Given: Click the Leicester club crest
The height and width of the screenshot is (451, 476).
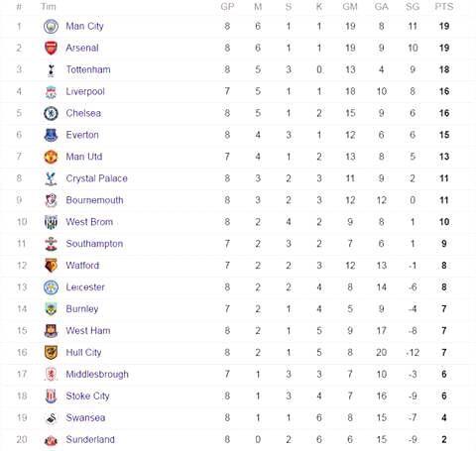Looking at the screenshot, I should click(x=51, y=287).
